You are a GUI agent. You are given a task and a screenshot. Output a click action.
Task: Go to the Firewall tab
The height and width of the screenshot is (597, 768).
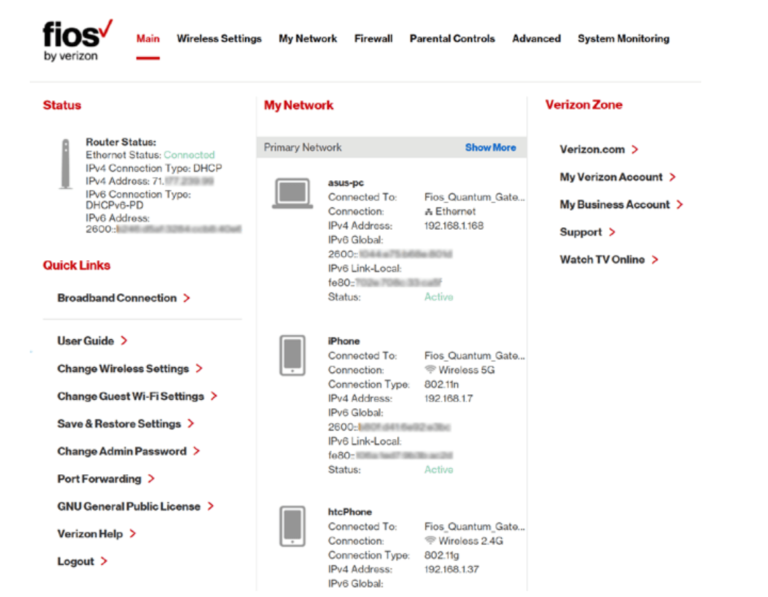tap(373, 39)
